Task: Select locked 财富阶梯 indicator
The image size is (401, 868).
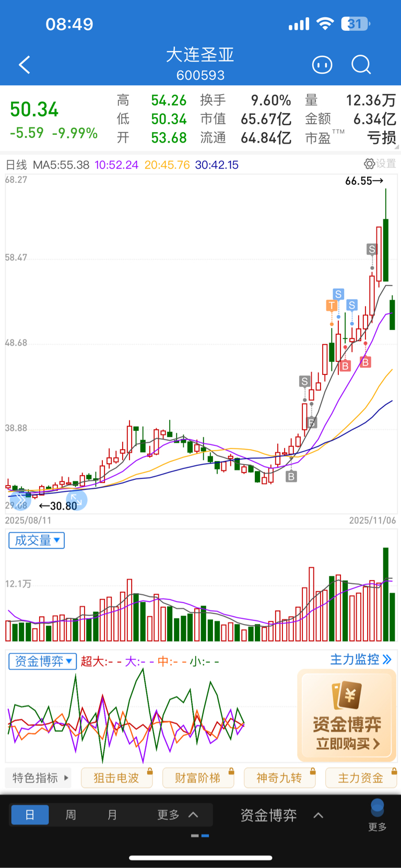Action: tap(198, 778)
